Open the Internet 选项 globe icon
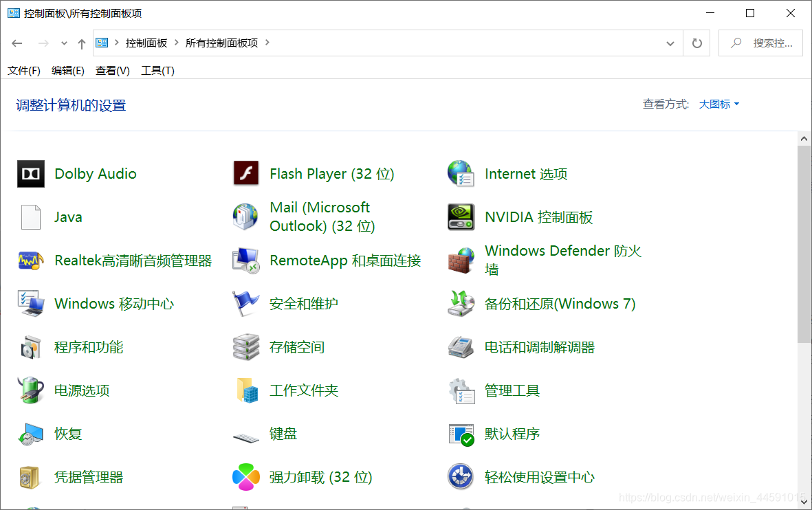This screenshot has height=510, width=812. pos(461,173)
